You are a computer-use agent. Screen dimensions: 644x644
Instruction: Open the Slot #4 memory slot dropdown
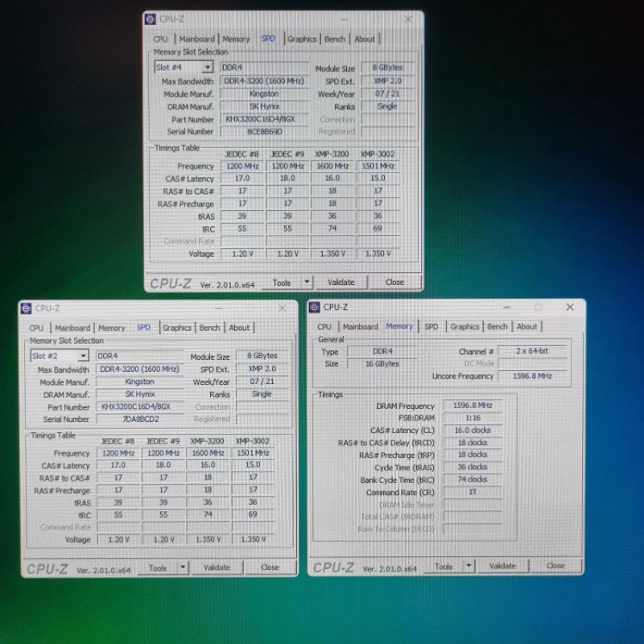click(x=207, y=68)
